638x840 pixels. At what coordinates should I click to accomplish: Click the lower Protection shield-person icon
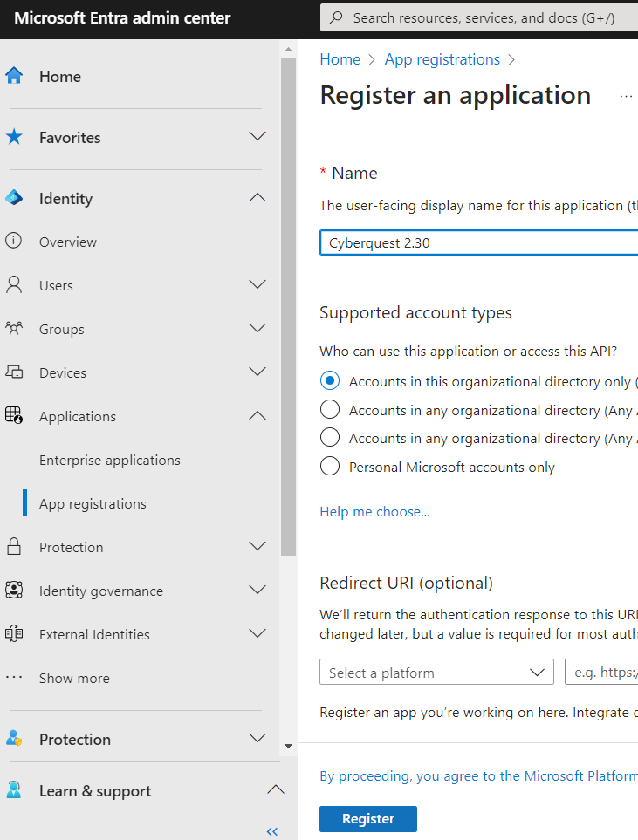coord(14,739)
